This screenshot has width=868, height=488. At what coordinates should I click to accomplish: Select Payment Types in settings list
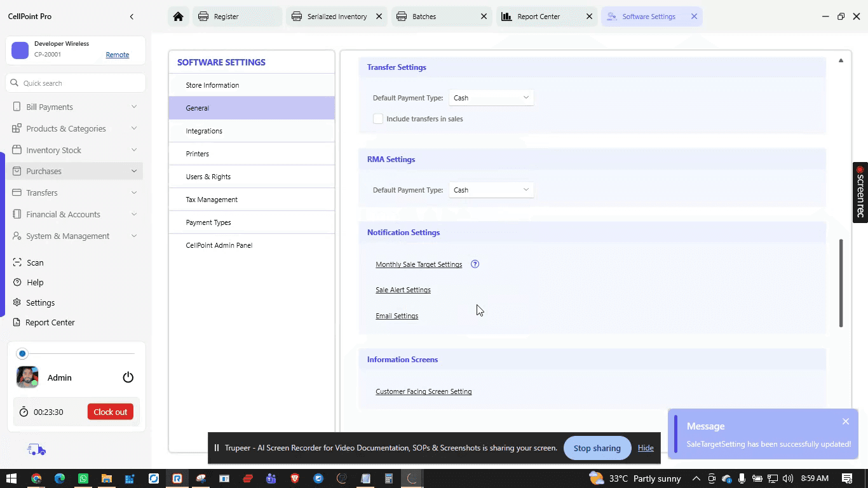(x=252, y=222)
